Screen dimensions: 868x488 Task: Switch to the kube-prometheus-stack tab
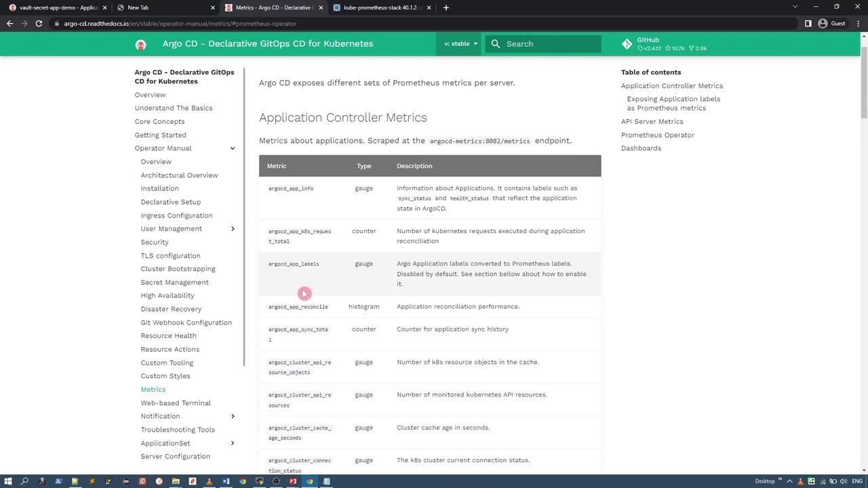(x=382, y=7)
